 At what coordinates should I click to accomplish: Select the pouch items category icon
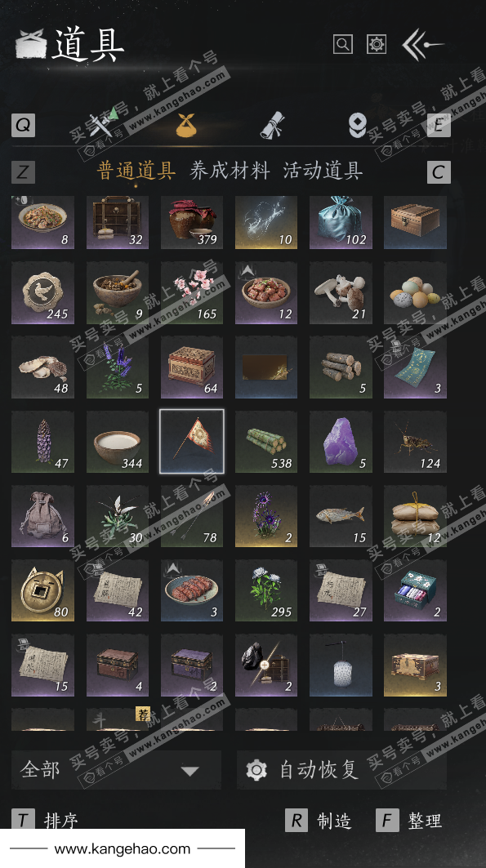coord(185,125)
